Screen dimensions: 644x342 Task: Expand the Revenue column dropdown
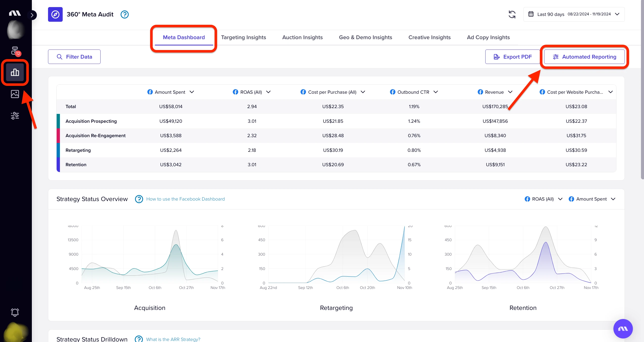click(510, 92)
